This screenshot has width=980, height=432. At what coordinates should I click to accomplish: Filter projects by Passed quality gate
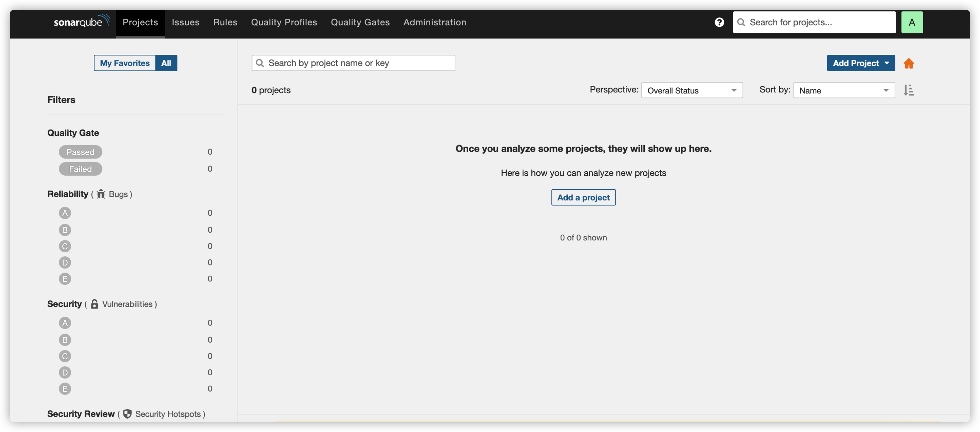pyautogui.click(x=80, y=152)
